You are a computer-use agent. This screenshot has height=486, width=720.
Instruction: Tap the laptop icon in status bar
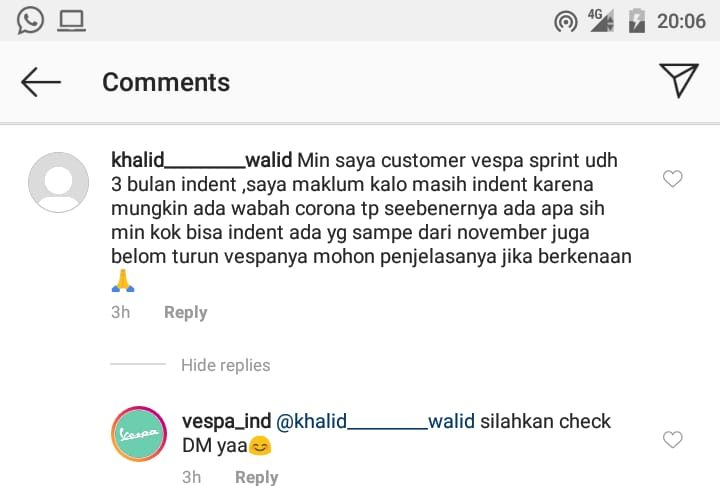click(72, 21)
